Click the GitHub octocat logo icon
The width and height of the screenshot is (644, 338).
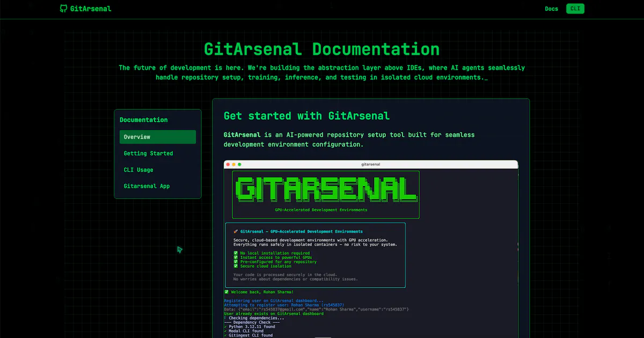tap(64, 9)
